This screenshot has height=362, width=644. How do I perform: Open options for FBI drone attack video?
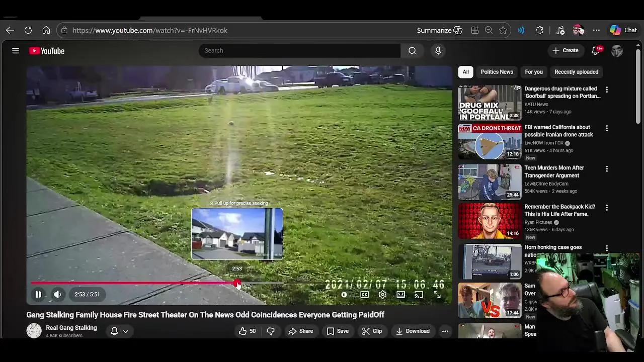tap(607, 128)
